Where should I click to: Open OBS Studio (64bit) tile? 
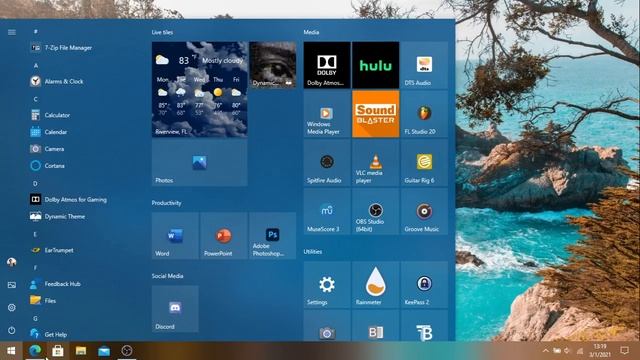coord(376,211)
